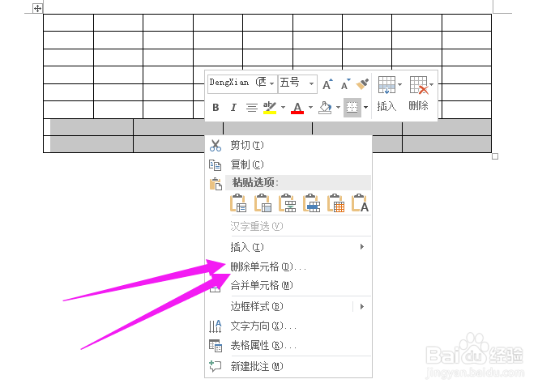Choose first paste option: nest table
Viewport: 555px width, 392px height.
[x=238, y=203]
